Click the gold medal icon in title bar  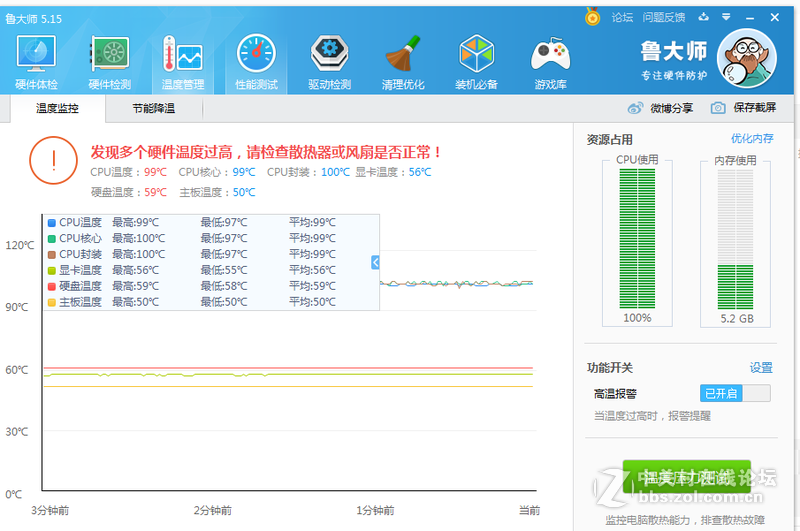tap(592, 17)
